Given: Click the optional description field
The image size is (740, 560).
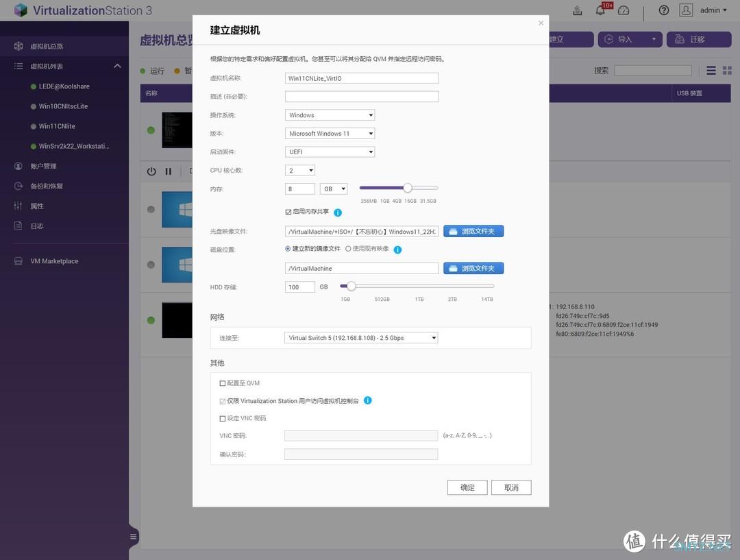Looking at the screenshot, I should pos(362,97).
